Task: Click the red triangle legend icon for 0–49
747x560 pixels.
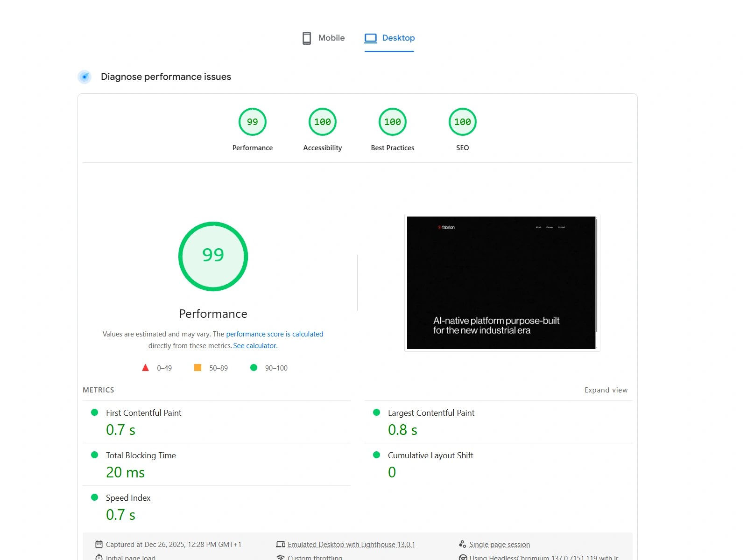Action: 145,368
